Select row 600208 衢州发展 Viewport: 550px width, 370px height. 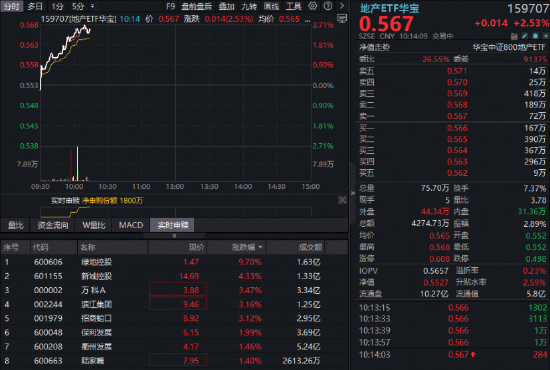(174, 346)
